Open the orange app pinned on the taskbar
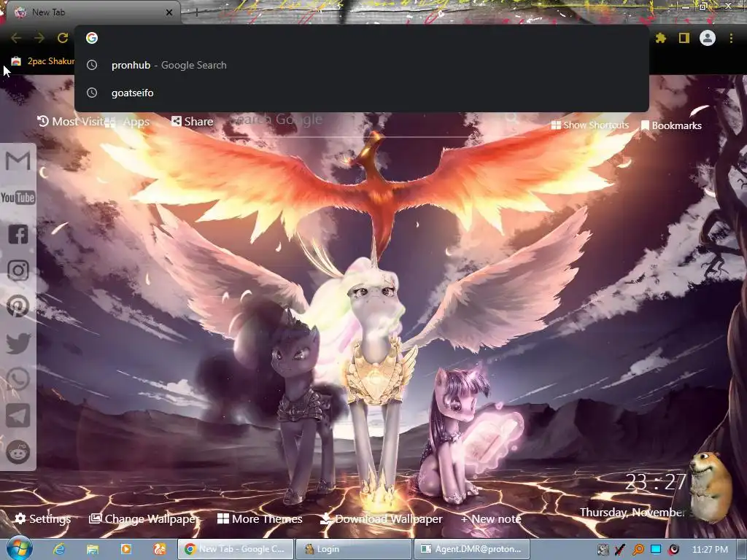The height and width of the screenshot is (560, 747). pos(159,549)
